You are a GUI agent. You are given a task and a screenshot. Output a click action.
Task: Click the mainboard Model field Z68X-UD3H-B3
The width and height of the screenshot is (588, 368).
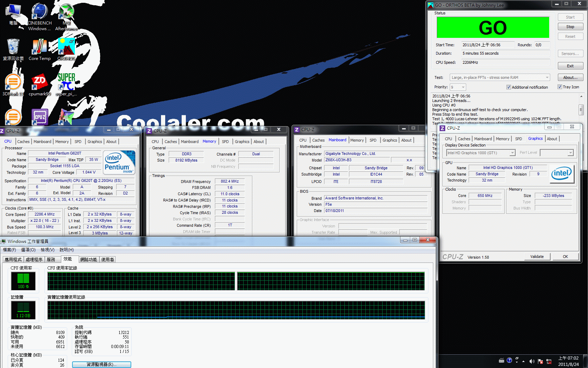click(x=356, y=160)
